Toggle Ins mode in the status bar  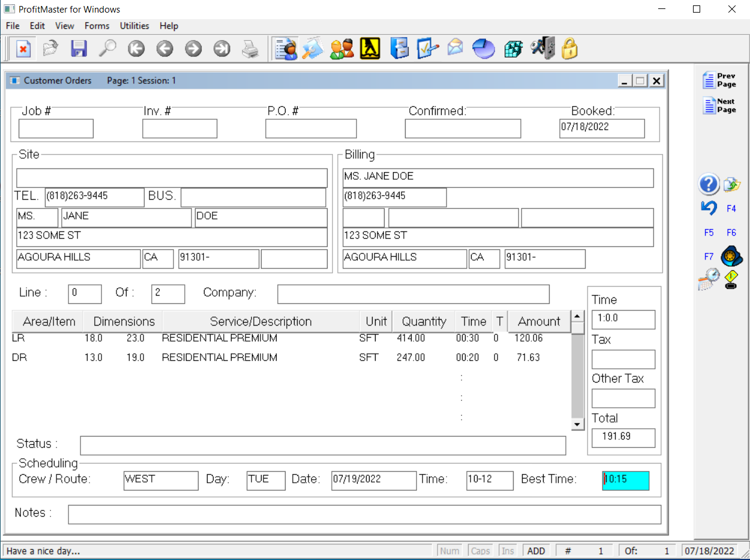(x=507, y=550)
